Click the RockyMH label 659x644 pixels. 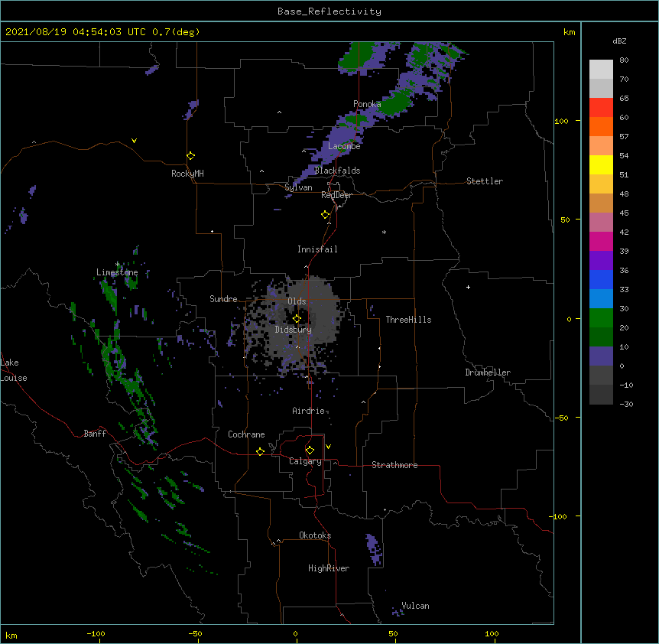[x=187, y=174]
